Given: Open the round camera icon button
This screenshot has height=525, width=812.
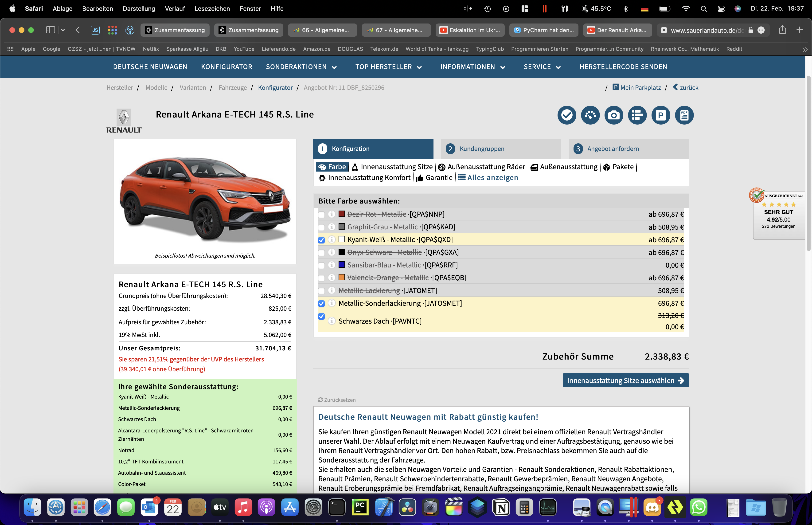Looking at the screenshot, I should (x=614, y=115).
